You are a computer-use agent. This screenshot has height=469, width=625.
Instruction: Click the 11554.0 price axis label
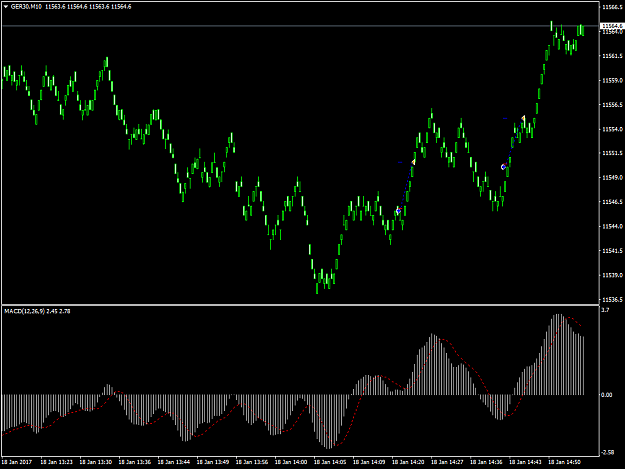[612, 129]
